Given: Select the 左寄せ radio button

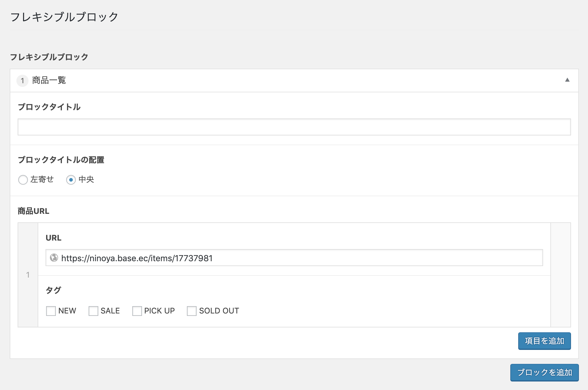Looking at the screenshot, I should pyautogui.click(x=23, y=180).
